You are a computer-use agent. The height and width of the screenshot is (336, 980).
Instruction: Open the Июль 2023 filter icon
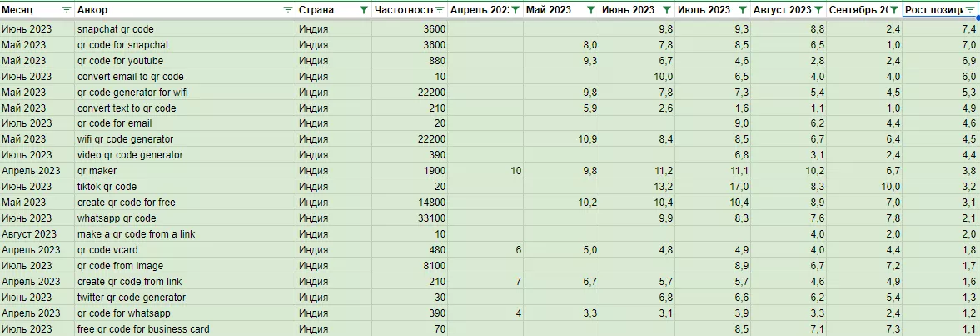click(x=743, y=9)
